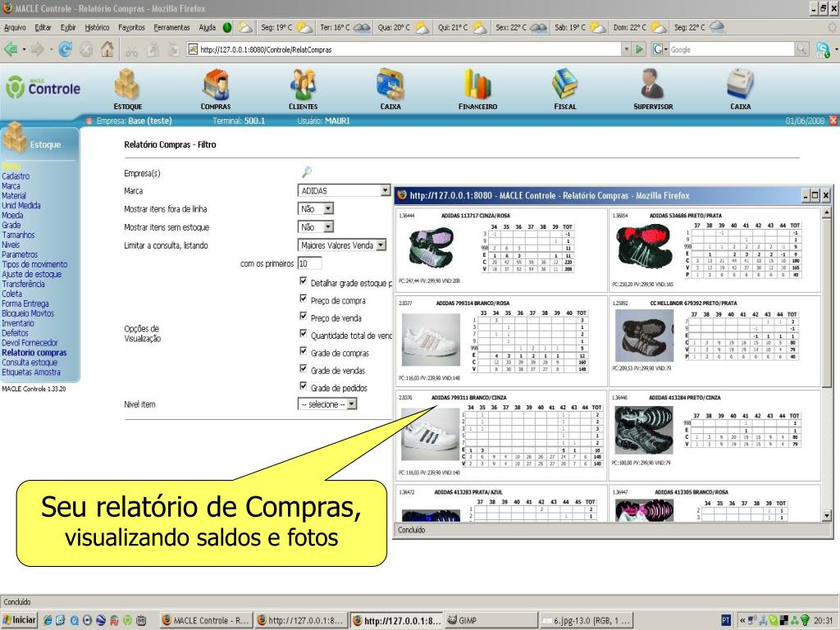Click the Firefox forward arrow

(38, 50)
